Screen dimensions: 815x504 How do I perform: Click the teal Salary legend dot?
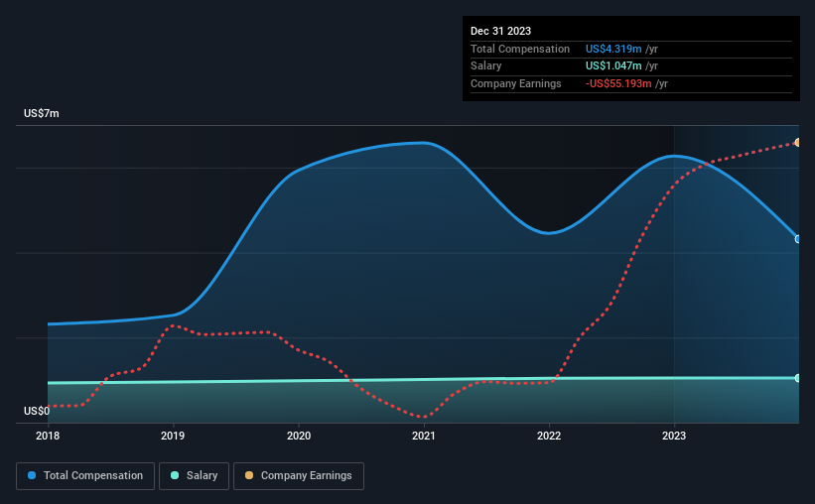pos(175,475)
